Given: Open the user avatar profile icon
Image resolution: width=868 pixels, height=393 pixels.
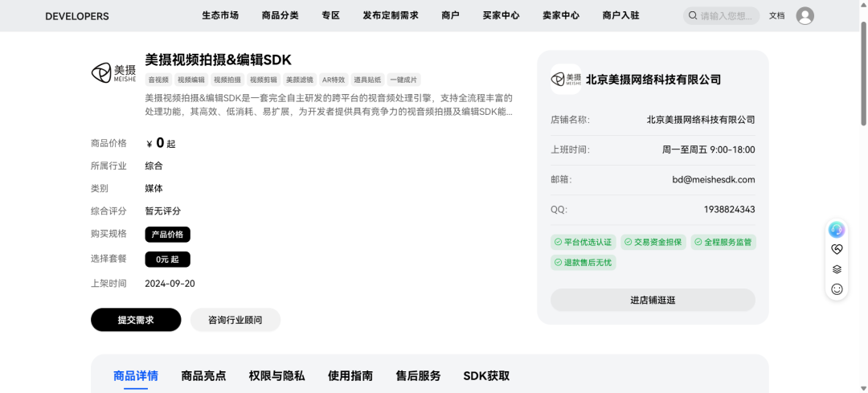Looking at the screenshot, I should point(805,15).
